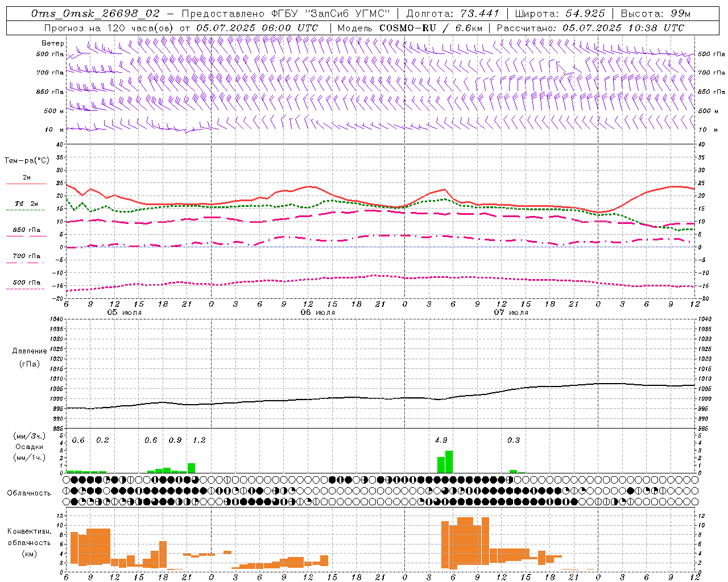
Task: Click the '2м' temperature legend entry
Action: tap(27, 177)
